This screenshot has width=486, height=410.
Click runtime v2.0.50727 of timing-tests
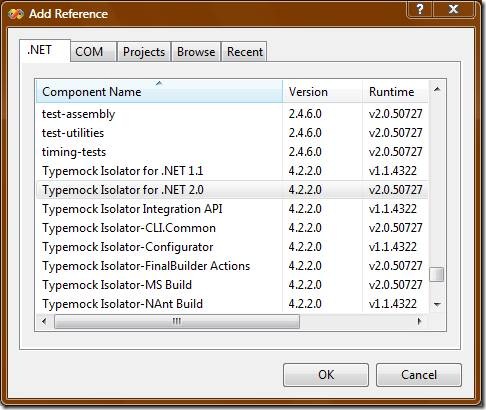click(x=396, y=152)
